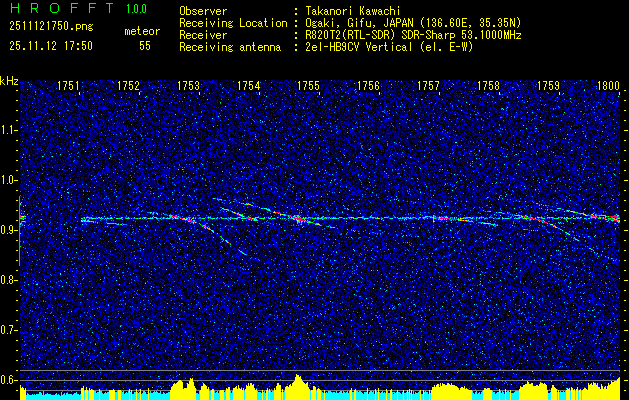Click the 0.8 frequency axis label
Screen dimensions: 629x400
(8, 280)
